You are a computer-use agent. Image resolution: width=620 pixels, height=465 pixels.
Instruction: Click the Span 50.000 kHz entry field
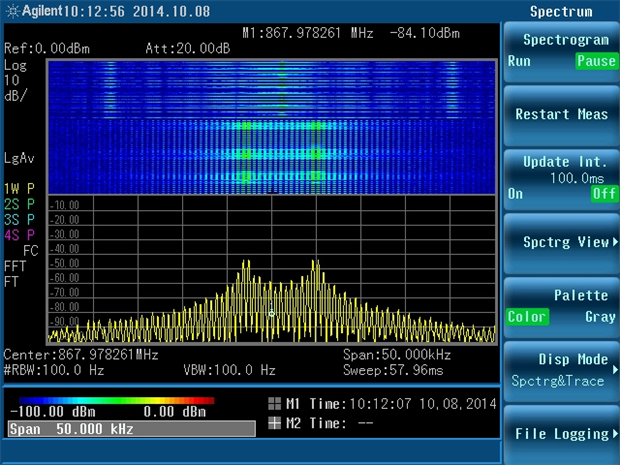pyautogui.click(x=132, y=429)
